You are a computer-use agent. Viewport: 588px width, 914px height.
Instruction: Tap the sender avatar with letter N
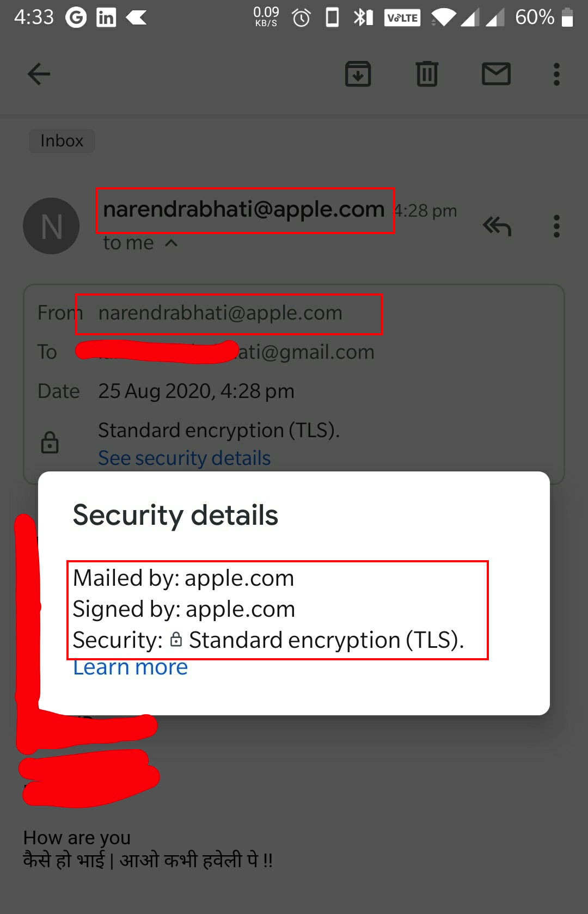[x=51, y=226]
